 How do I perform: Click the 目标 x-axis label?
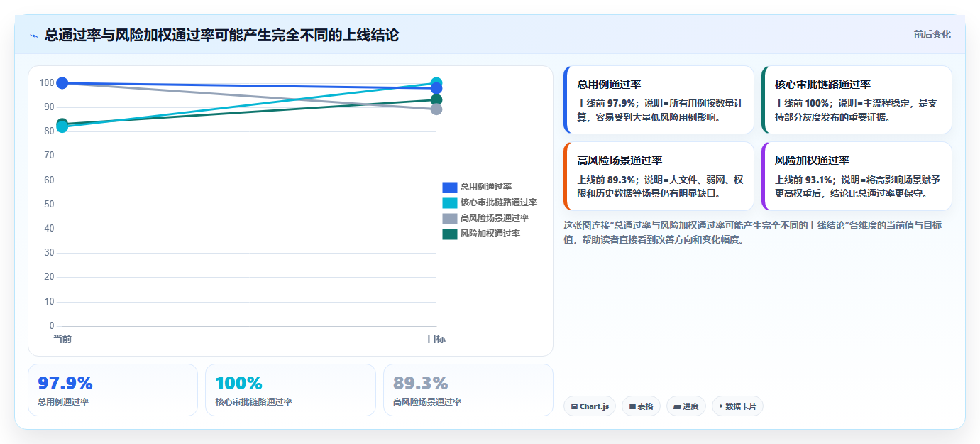(436, 340)
